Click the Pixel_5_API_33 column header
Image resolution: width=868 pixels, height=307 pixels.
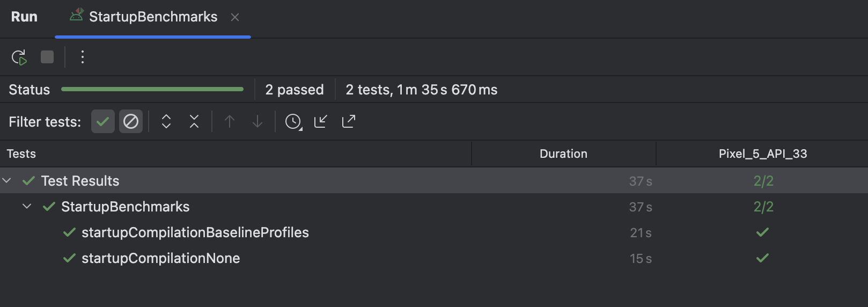pos(763,153)
